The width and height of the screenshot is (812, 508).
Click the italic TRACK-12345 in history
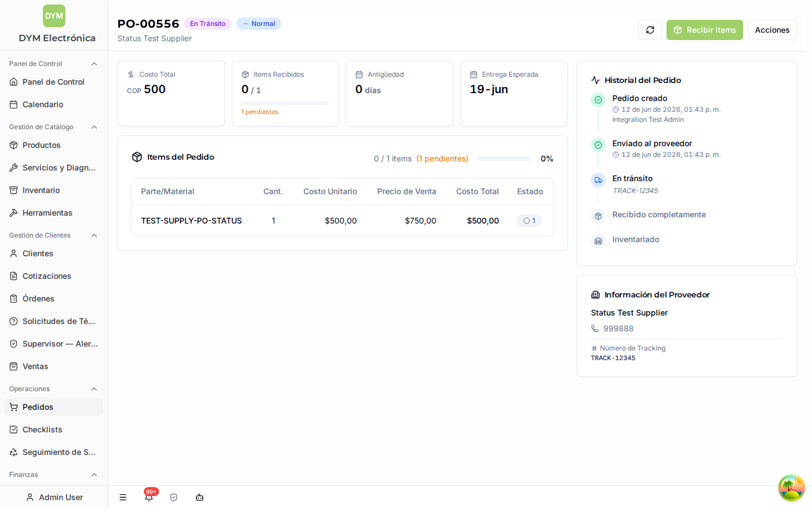[635, 191]
